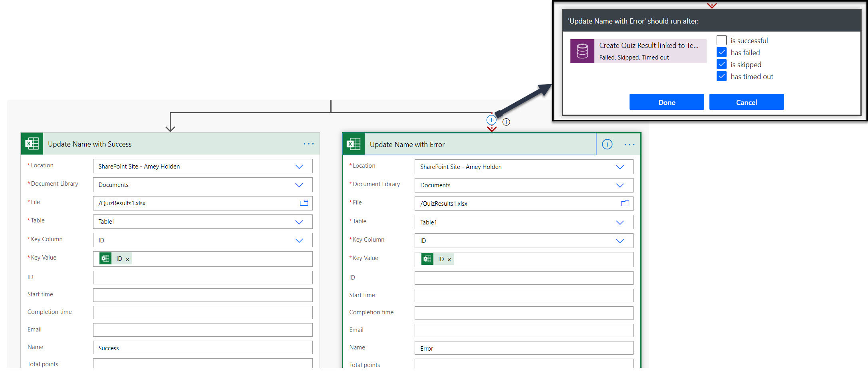The width and height of the screenshot is (868, 381).
Task: Open file picker in Error card File field
Action: 625,203
